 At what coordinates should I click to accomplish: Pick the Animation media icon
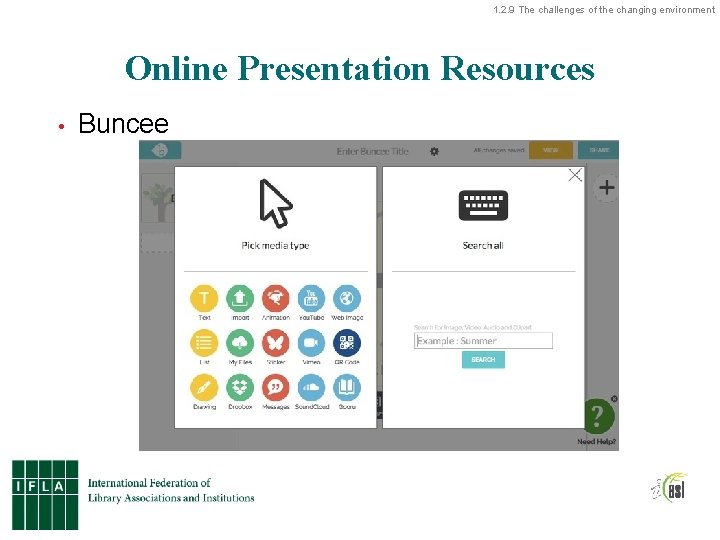tap(276, 298)
